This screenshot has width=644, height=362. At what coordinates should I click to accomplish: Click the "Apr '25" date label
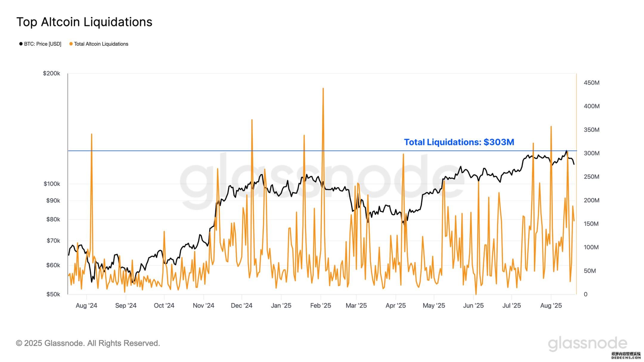pyautogui.click(x=396, y=306)
